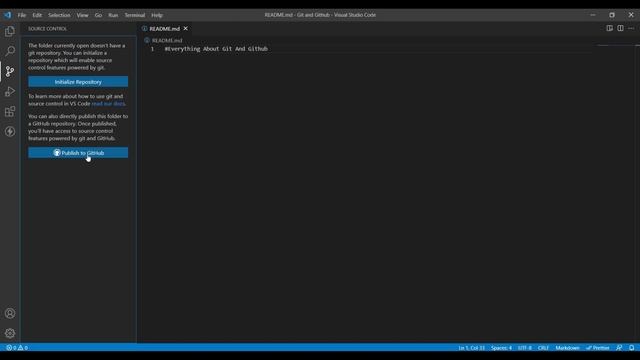Open the Selection menu
Image resolution: width=640 pixels, height=360 pixels.
click(x=59, y=15)
